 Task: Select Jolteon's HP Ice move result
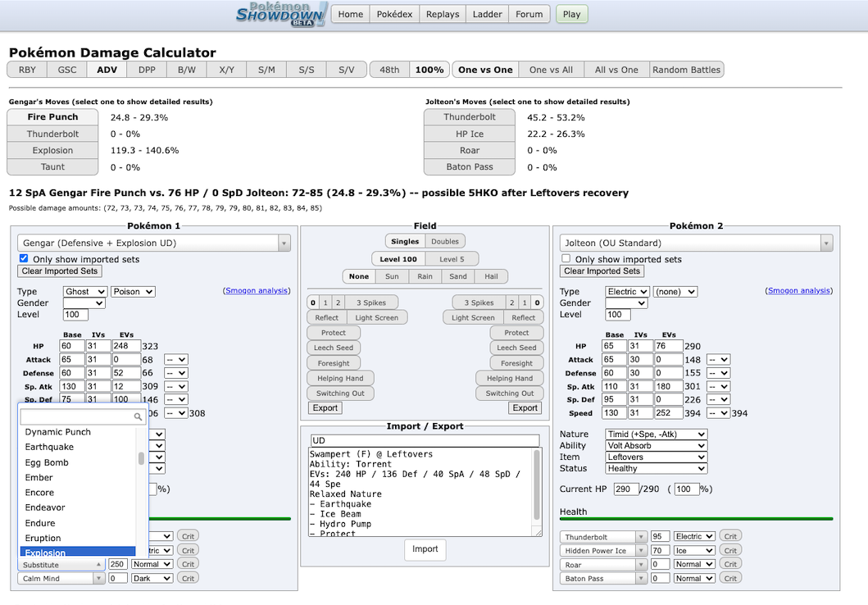(470, 134)
